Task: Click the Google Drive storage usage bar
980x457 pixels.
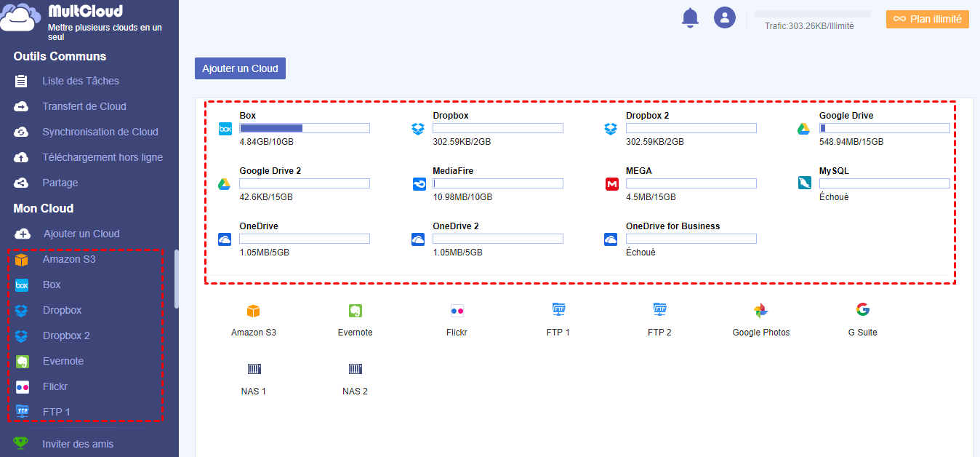Action: [x=884, y=128]
